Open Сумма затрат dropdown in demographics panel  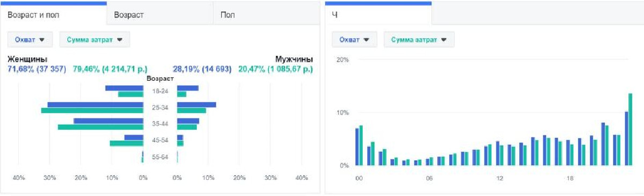pyautogui.click(x=95, y=39)
